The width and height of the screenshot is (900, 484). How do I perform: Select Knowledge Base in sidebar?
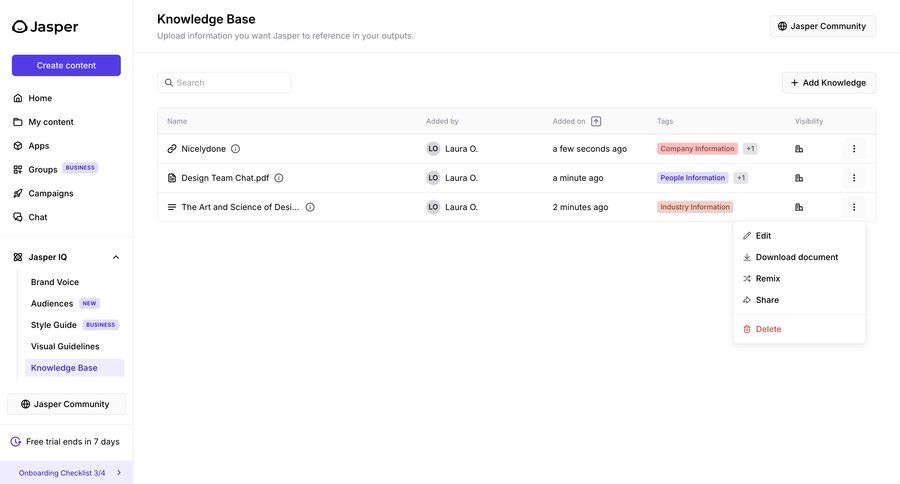click(x=74, y=368)
